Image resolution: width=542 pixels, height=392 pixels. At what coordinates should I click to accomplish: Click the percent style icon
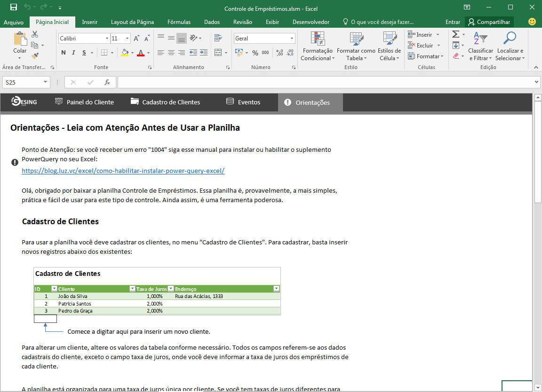point(255,53)
